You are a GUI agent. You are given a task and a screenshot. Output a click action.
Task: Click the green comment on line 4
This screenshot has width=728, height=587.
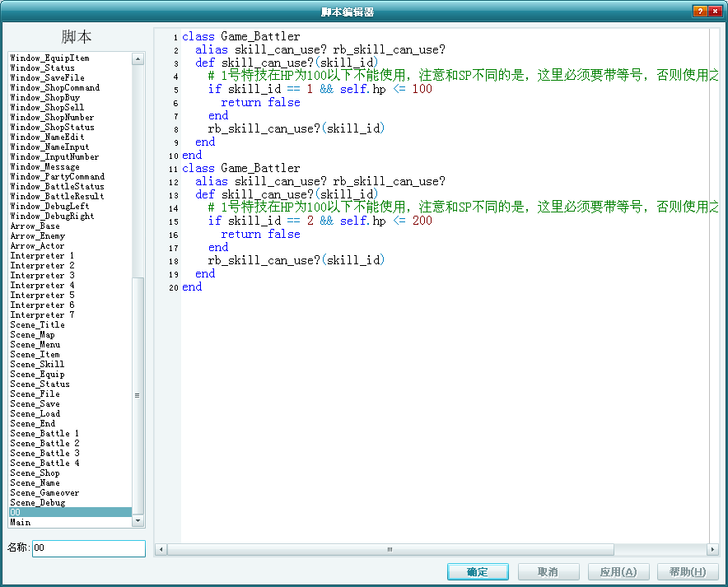click(x=463, y=75)
